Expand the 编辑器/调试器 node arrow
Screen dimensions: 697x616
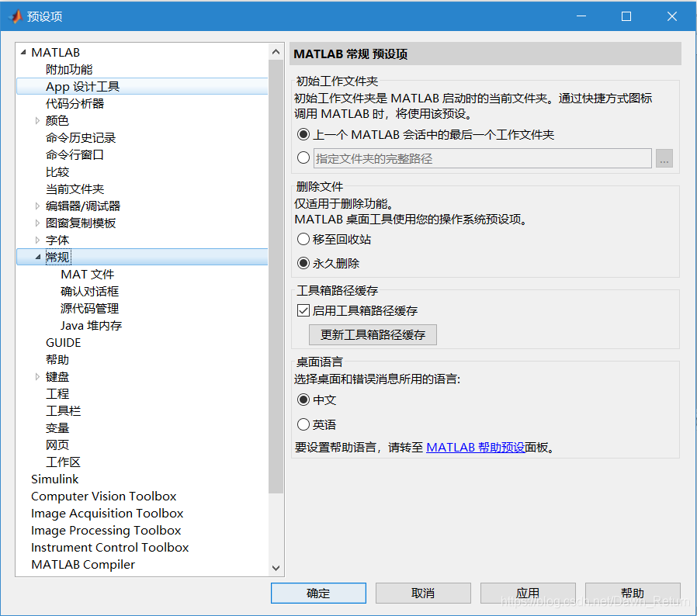click(x=37, y=206)
